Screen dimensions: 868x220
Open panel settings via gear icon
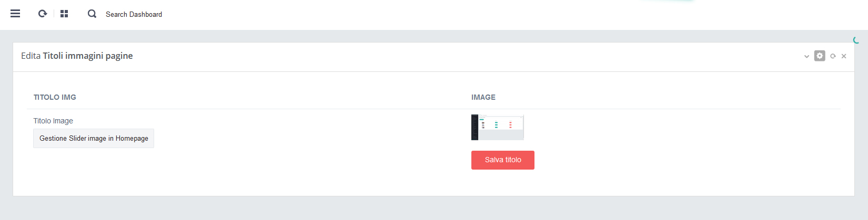click(x=820, y=56)
